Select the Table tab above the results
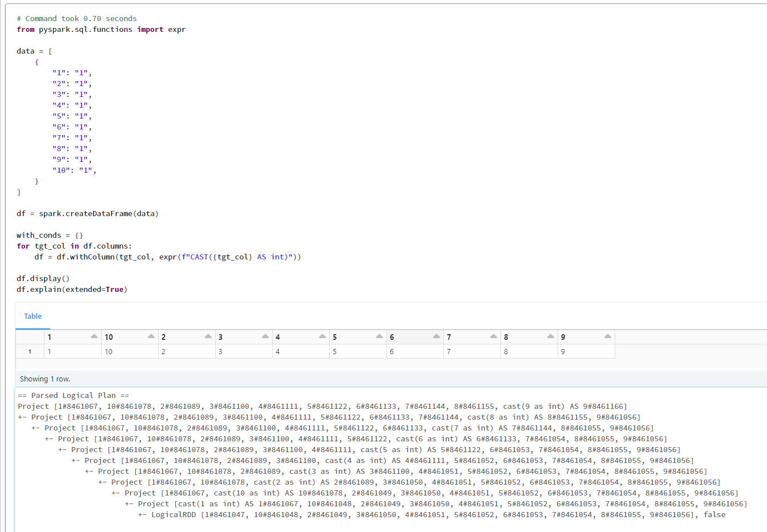This screenshot has height=532, width=767. click(x=33, y=316)
